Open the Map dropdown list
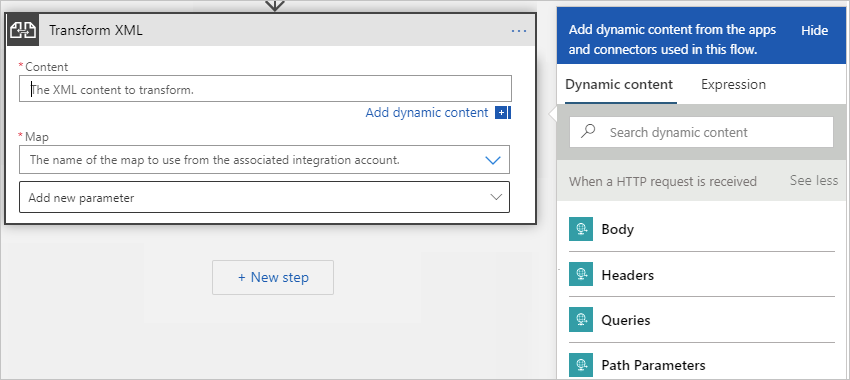The height and width of the screenshot is (380, 850). click(x=265, y=159)
